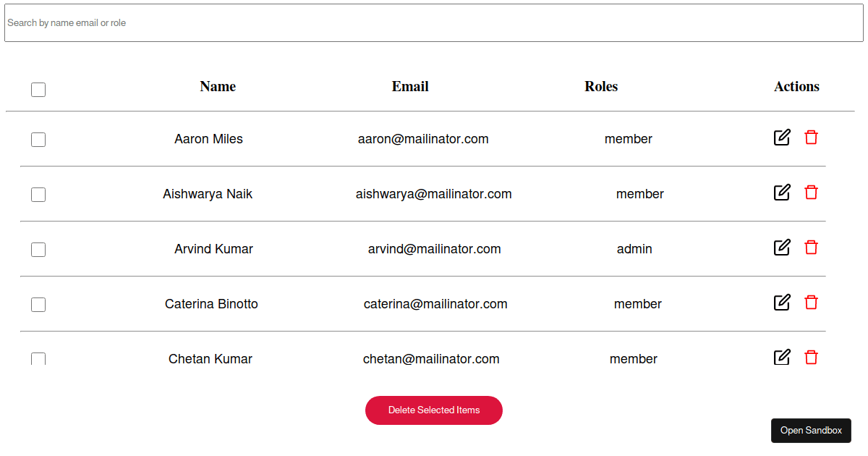Edit Caterina Binotto's record
This screenshot has height=456, width=868.
coord(782,303)
